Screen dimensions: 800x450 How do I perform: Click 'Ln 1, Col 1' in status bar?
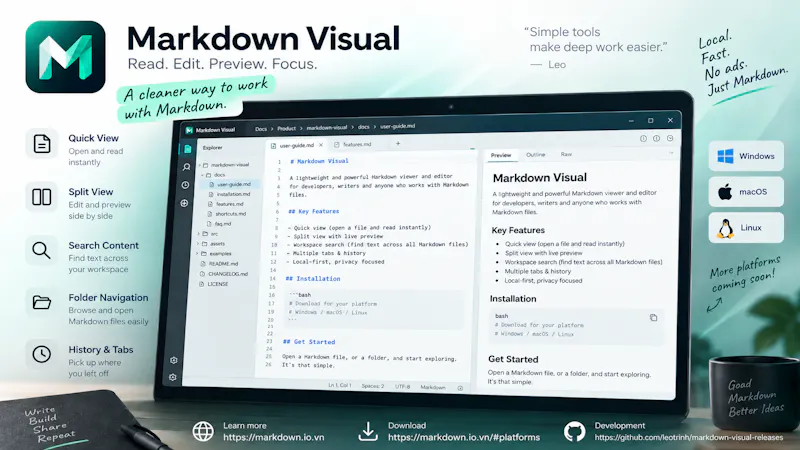tap(340, 385)
